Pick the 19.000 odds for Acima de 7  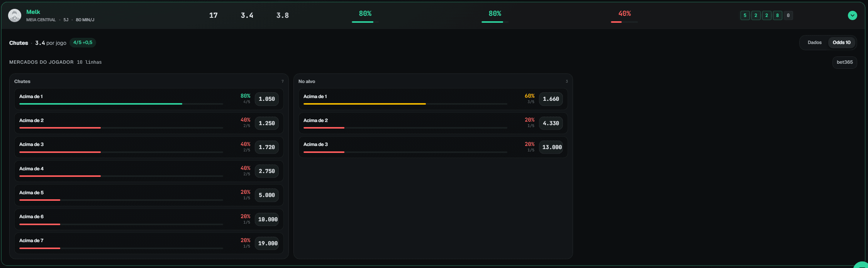[267, 243]
